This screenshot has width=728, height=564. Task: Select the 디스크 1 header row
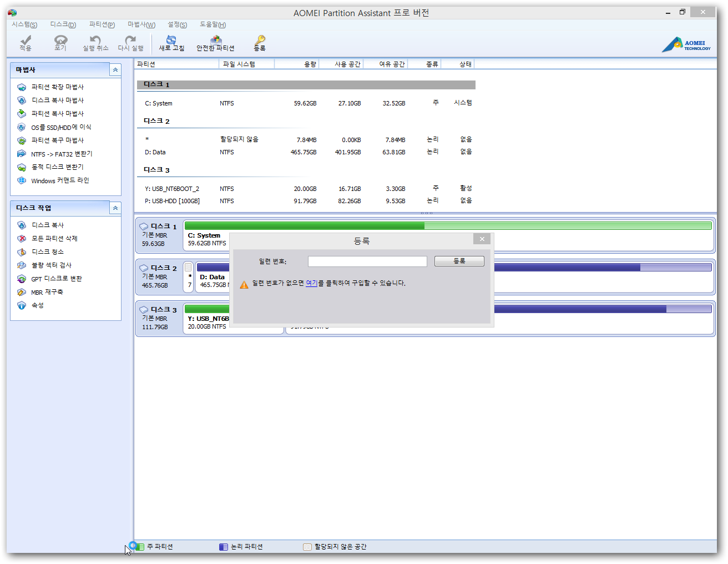click(x=306, y=84)
